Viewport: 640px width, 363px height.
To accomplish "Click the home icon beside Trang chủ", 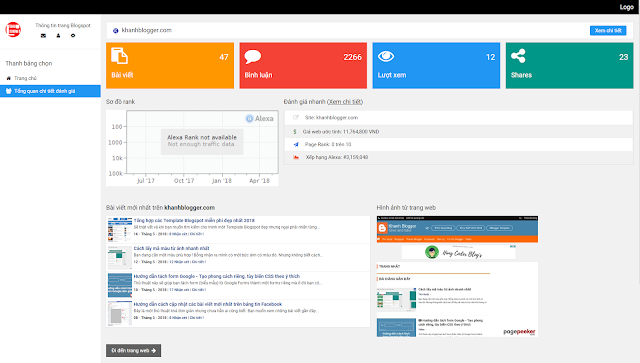I will pos(9,78).
